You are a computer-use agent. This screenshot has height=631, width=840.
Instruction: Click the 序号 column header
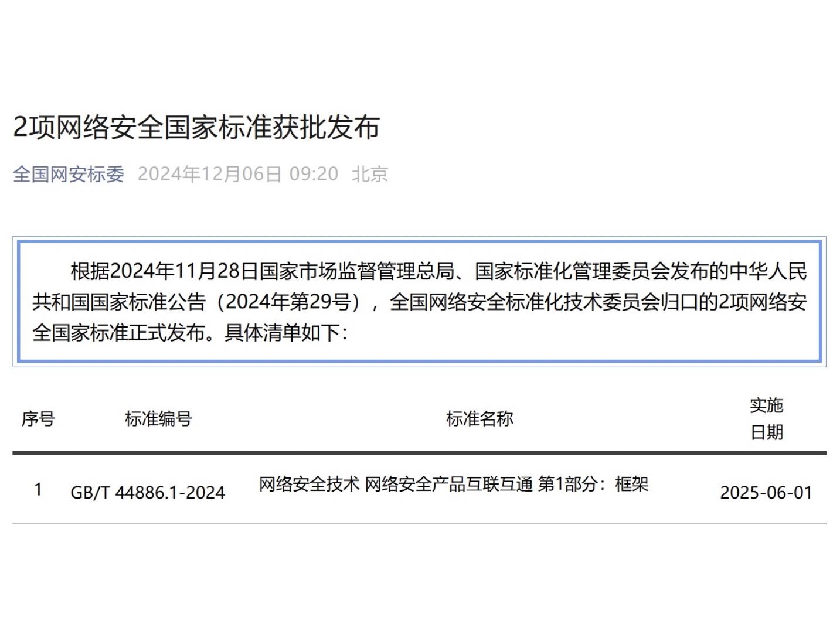click(38, 419)
